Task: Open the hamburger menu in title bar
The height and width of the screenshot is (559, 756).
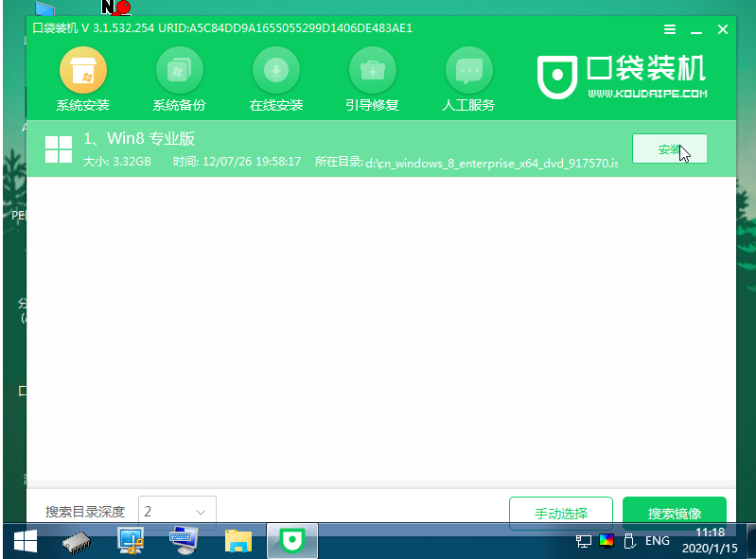Action: 671,29
